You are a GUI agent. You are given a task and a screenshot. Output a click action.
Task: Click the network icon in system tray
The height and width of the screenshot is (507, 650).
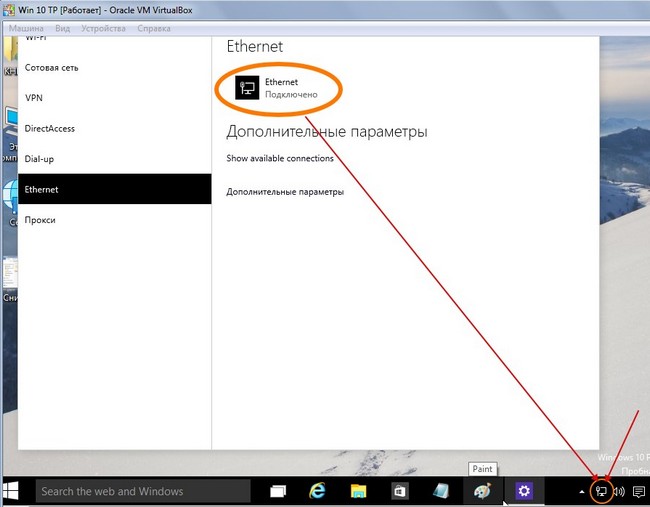602,491
